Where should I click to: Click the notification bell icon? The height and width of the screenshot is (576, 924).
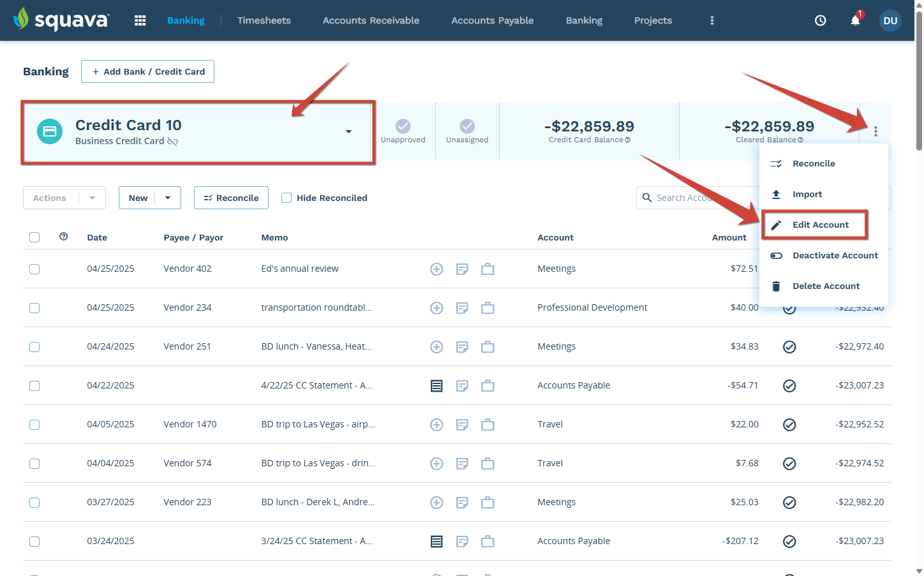[855, 20]
